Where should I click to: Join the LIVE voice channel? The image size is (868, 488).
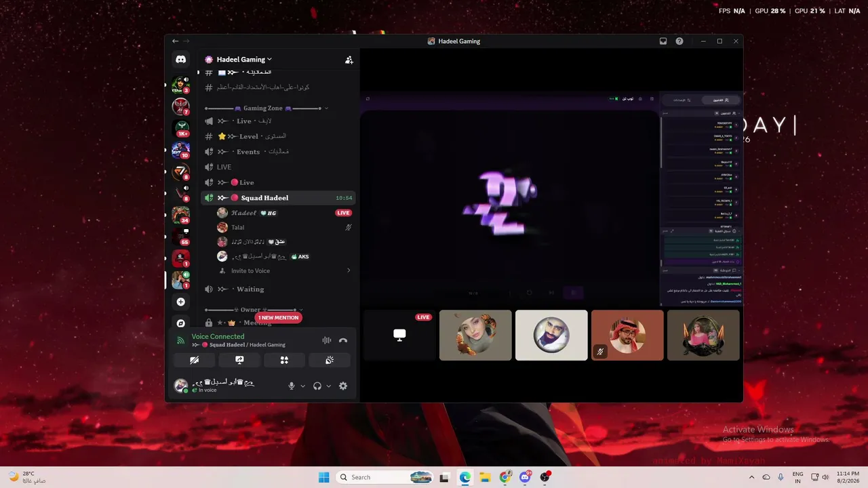(x=279, y=167)
